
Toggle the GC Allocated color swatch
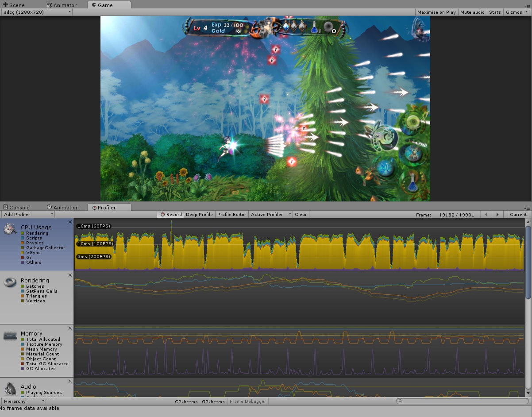[23, 369]
